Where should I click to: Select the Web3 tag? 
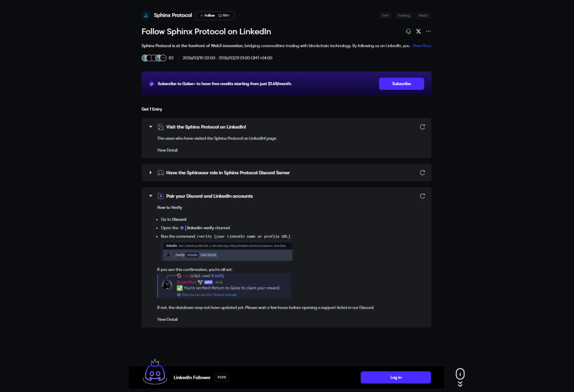pyautogui.click(x=423, y=15)
